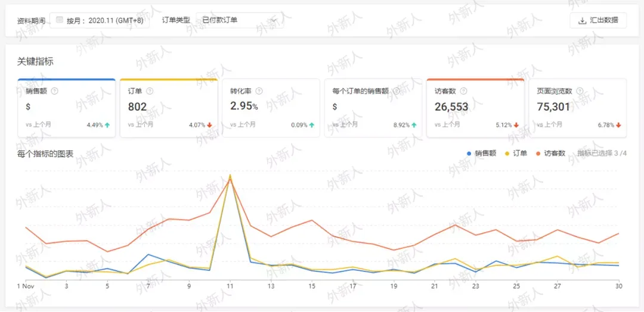Click help icon next to 订单
This screenshot has height=312, width=644.
pyautogui.click(x=150, y=91)
